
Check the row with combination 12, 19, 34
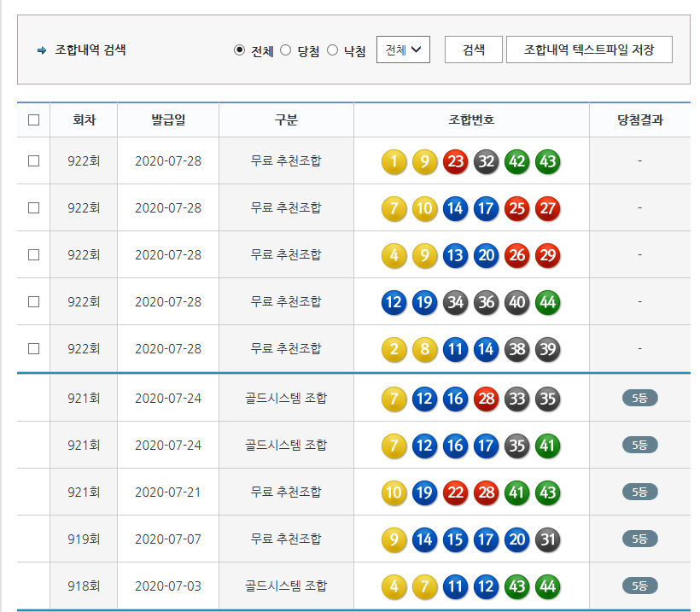34,301
